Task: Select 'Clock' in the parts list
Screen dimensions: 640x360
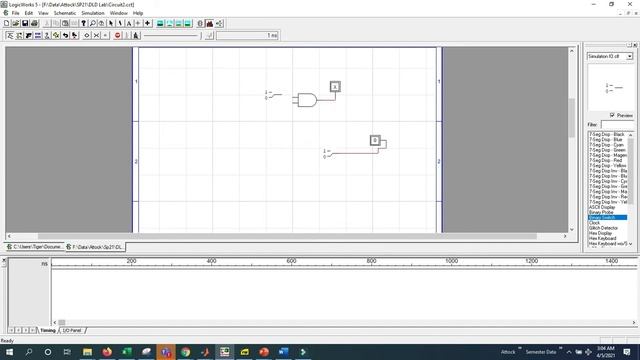Action: (595, 223)
